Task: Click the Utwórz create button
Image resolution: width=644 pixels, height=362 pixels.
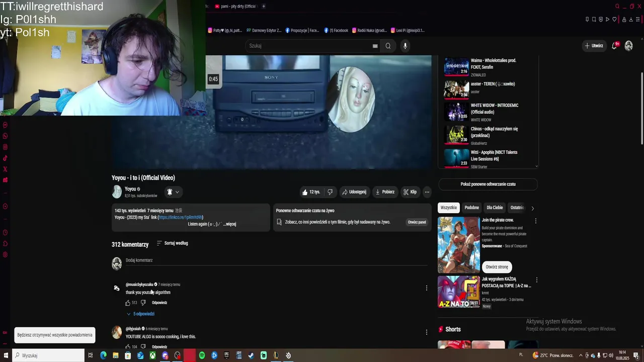Action: pos(594,46)
